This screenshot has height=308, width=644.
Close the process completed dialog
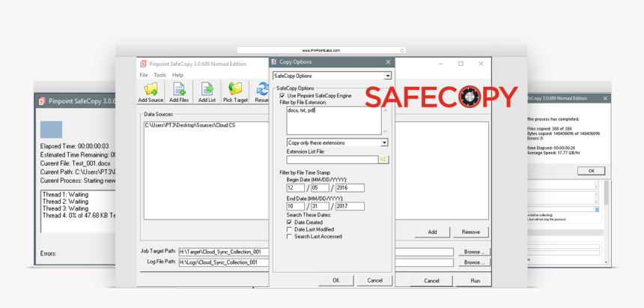[x=605, y=98]
